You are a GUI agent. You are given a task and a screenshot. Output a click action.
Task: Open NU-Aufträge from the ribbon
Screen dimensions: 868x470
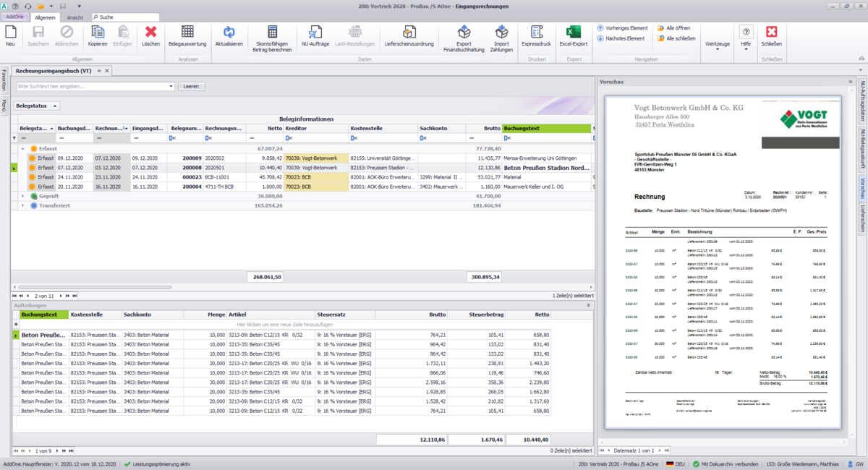pyautogui.click(x=315, y=33)
